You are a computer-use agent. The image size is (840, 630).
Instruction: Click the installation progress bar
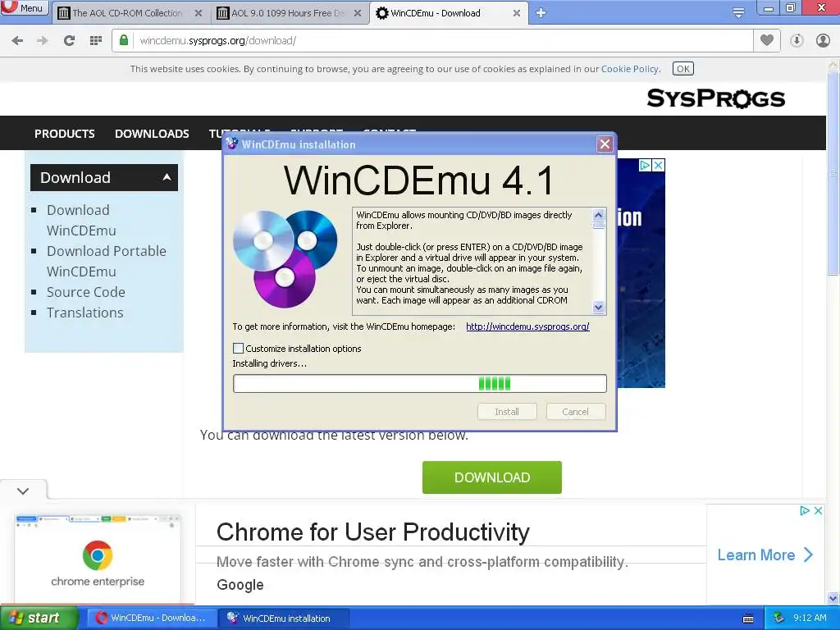click(x=420, y=384)
